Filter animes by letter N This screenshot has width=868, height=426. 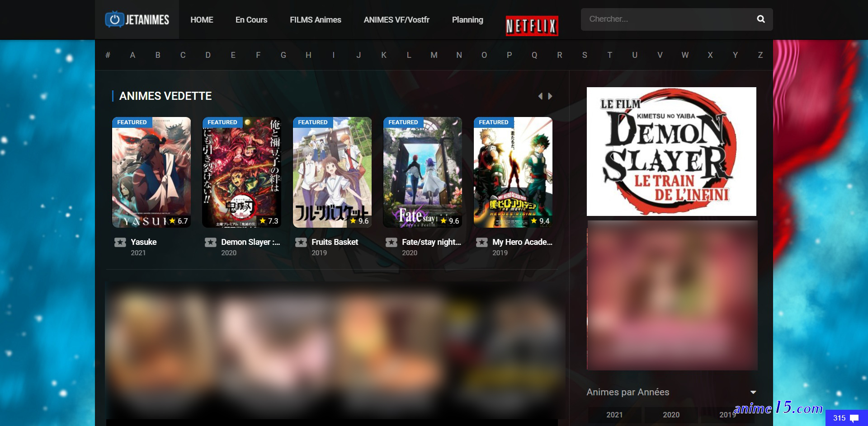click(459, 55)
